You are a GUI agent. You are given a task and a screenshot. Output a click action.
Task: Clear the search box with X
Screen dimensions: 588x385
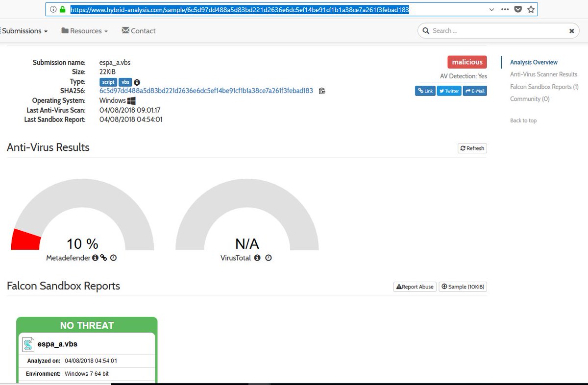571,31
